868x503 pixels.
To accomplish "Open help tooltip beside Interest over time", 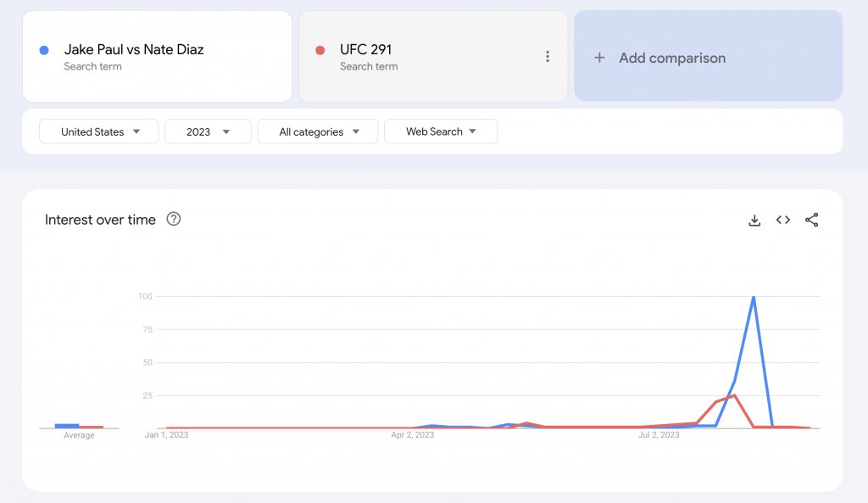I will click(174, 220).
